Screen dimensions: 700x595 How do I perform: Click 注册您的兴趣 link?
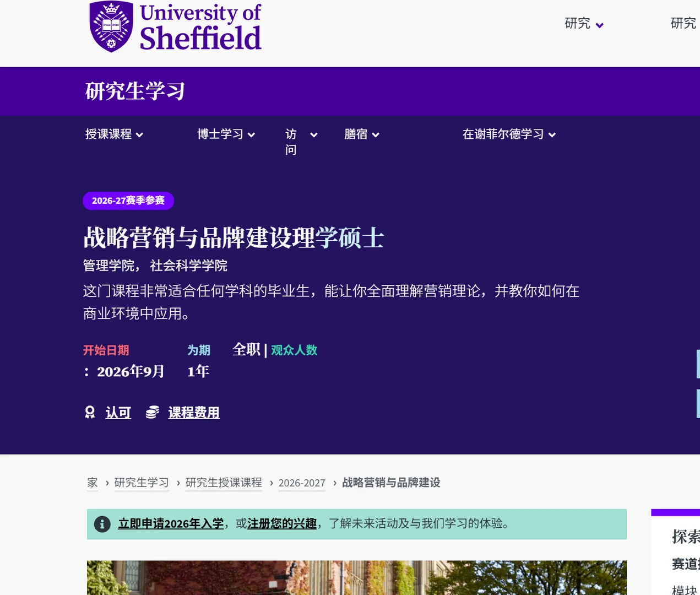[x=282, y=524]
